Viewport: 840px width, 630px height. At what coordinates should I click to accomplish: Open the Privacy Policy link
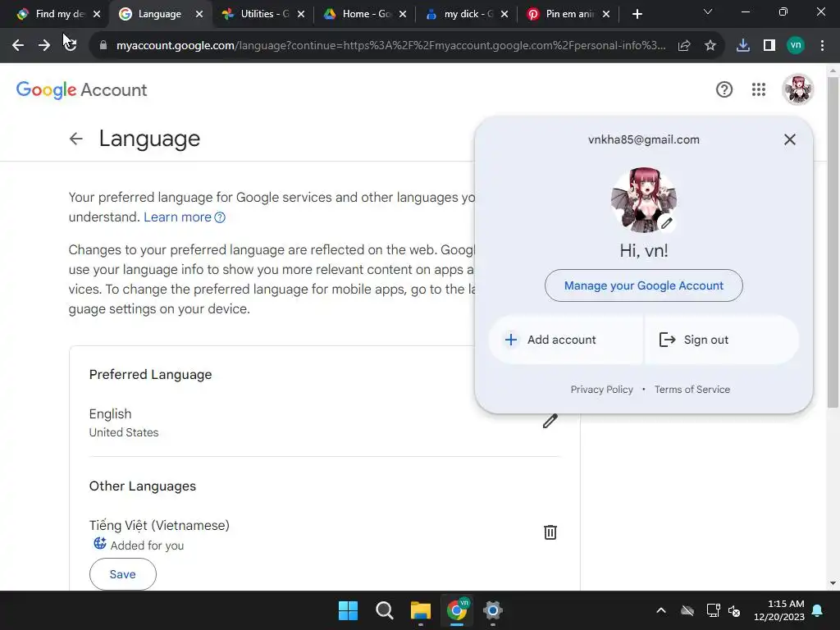[x=601, y=390]
